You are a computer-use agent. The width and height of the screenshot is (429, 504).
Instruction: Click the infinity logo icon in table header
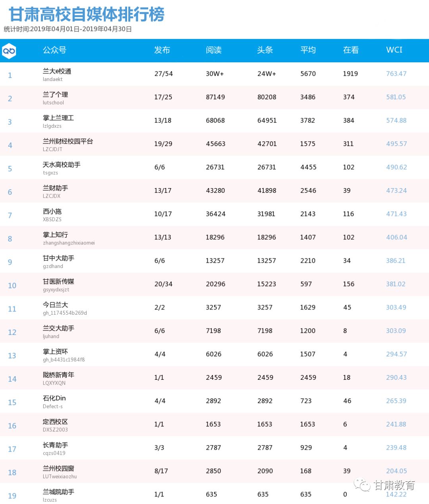tap(9, 51)
